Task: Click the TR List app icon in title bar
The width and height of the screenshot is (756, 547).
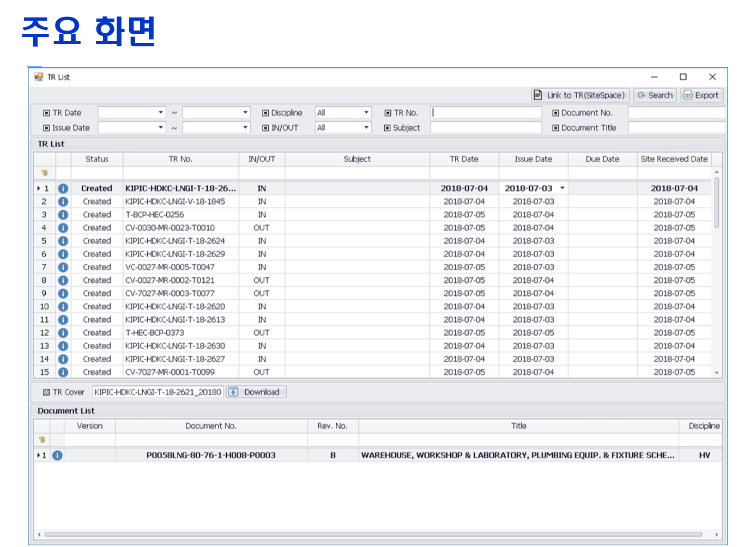Action: (x=39, y=77)
